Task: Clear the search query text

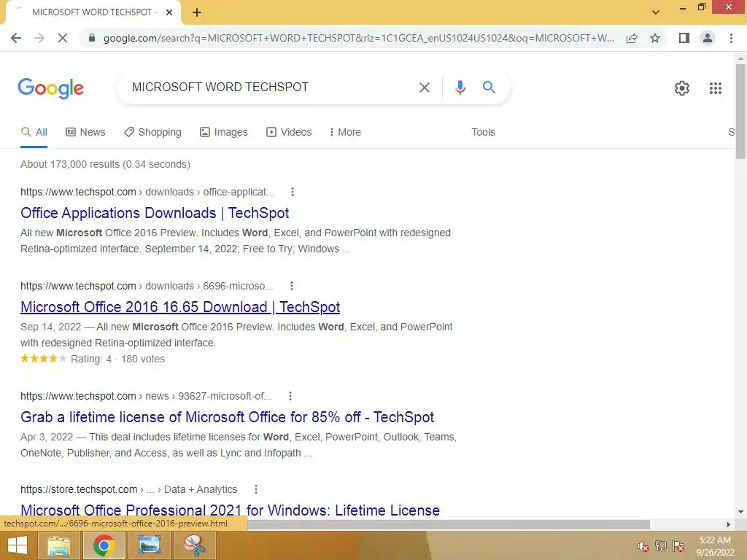Action: point(424,87)
